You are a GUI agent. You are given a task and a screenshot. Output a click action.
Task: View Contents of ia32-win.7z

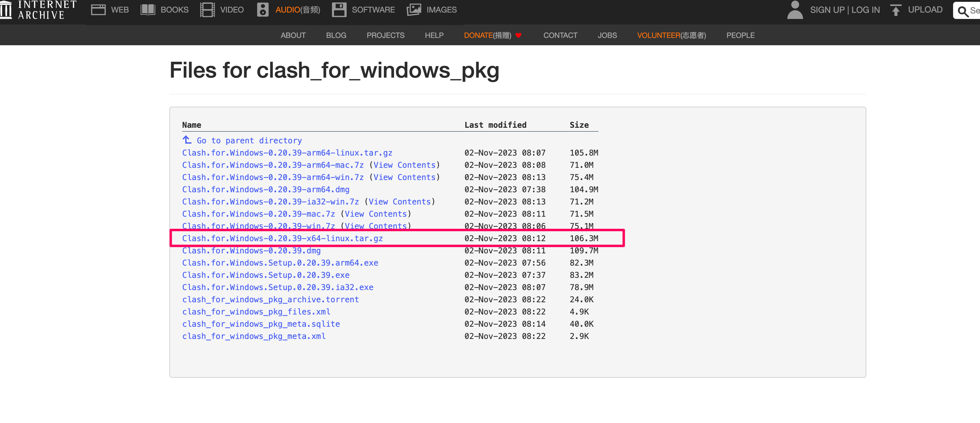(400, 202)
